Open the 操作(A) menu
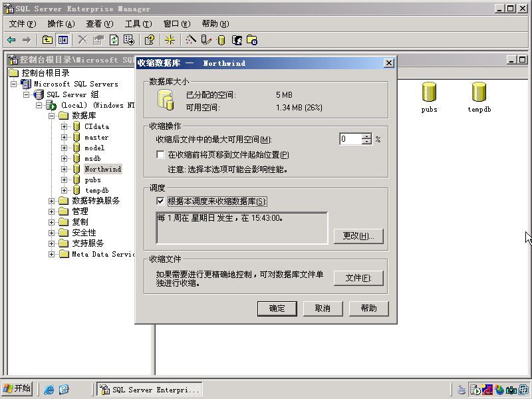532x399 pixels. pos(61,24)
